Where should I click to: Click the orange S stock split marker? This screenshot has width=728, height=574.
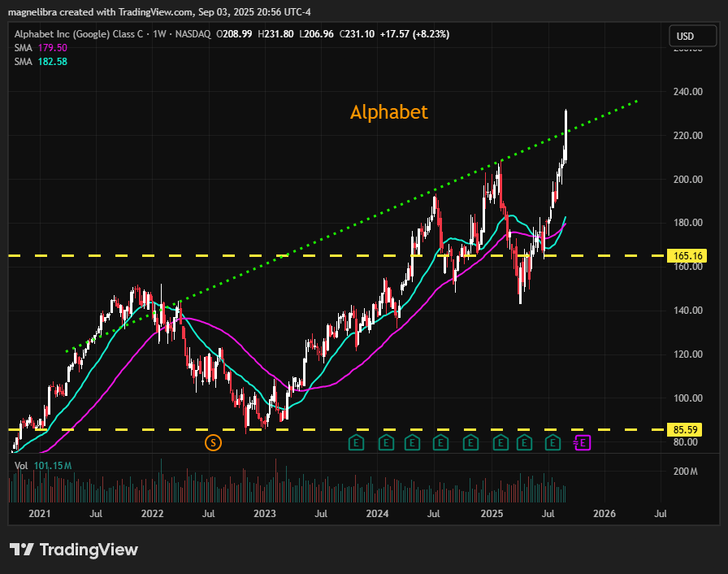(213, 442)
